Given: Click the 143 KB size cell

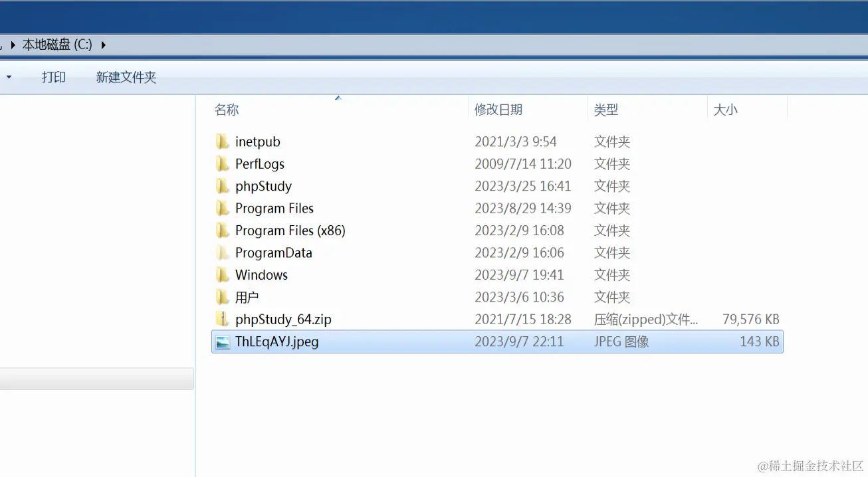Looking at the screenshot, I should tap(760, 341).
